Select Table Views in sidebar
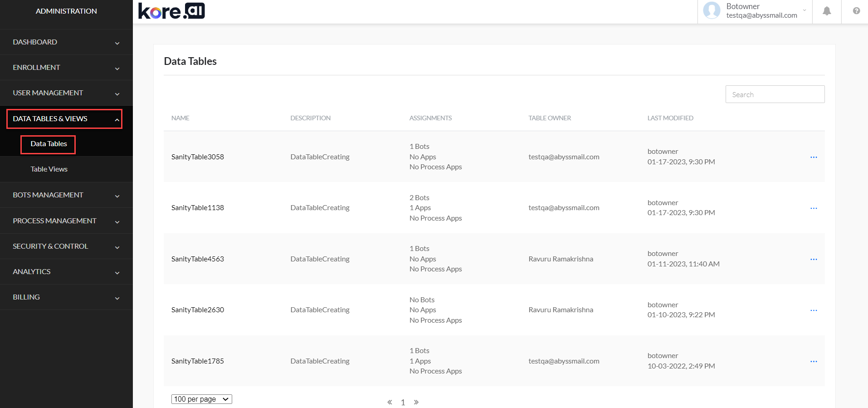 tap(49, 169)
